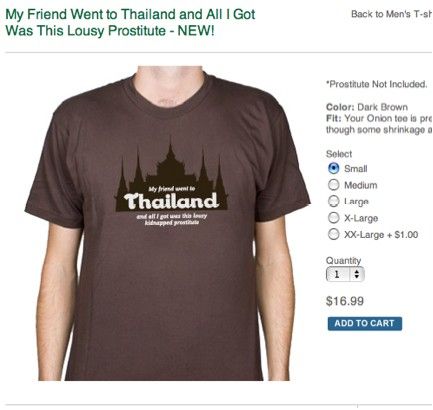Click the Quantity label text
The height and width of the screenshot is (410, 433).
[x=343, y=260]
